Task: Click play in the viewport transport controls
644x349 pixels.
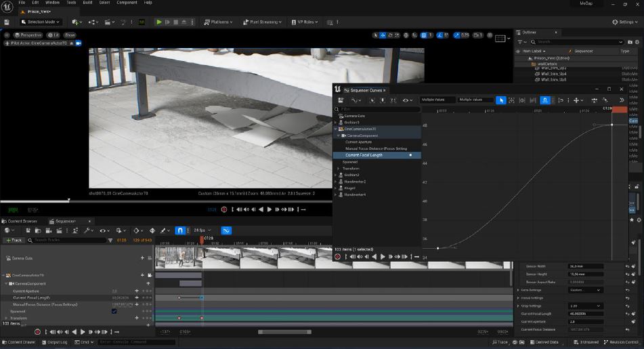Action: click(270, 209)
